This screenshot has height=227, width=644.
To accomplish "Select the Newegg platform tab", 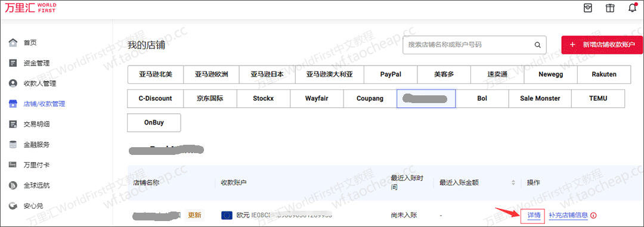I will (551, 74).
